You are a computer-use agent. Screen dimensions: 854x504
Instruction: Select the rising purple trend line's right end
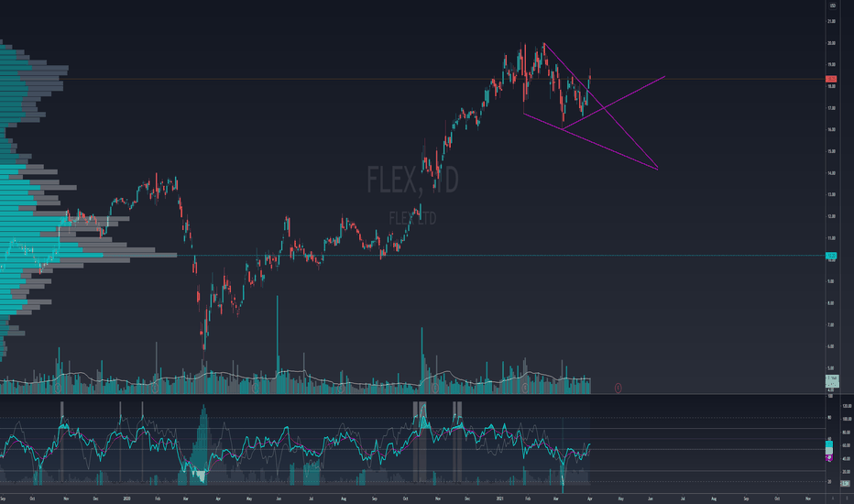click(664, 77)
